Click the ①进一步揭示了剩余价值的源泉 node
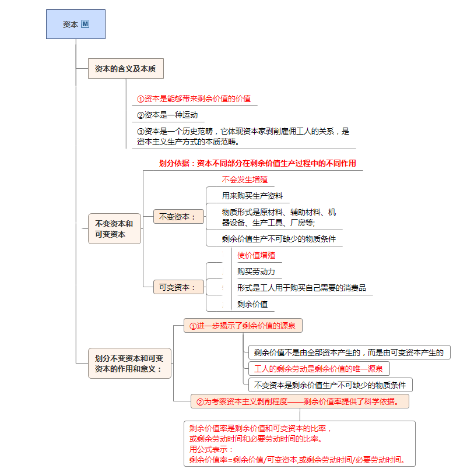 click(x=243, y=326)
